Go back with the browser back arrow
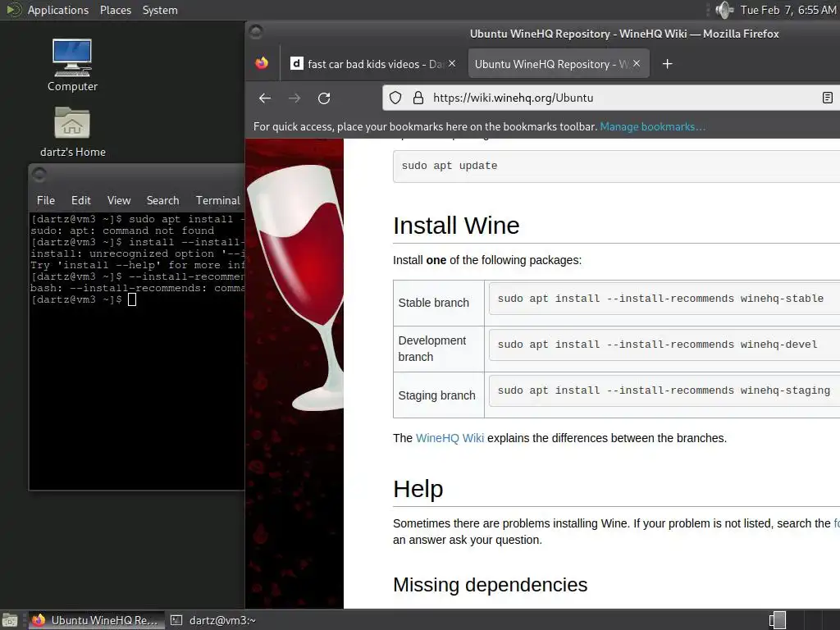The width and height of the screenshot is (840, 630). coord(265,98)
